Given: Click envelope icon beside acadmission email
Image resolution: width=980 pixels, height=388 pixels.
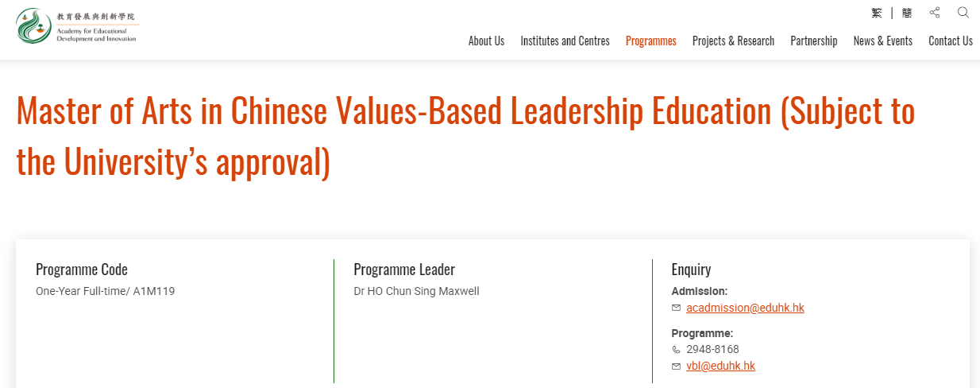Looking at the screenshot, I should coord(677,308).
